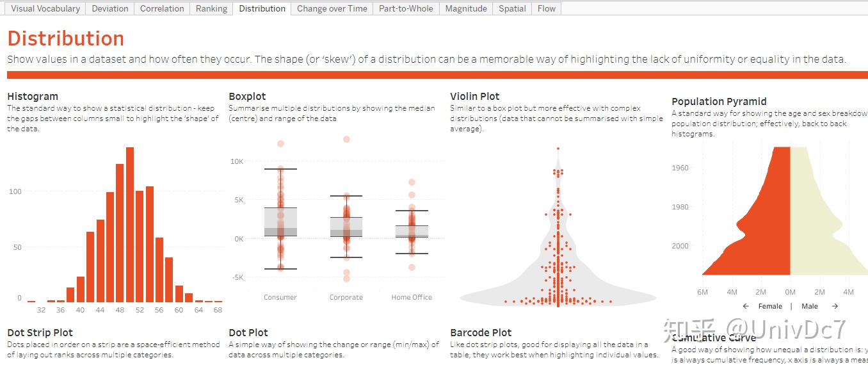Open the Flow tab
Image resolution: width=868 pixels, height=365 pixels.
(547, 8)
